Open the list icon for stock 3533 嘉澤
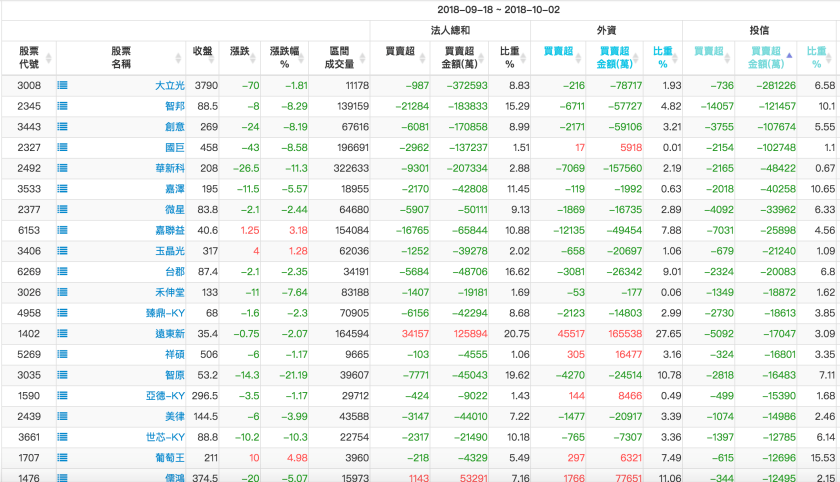This screenshot has width=840, height=482. pyautogui.click(x=62, y=189)
